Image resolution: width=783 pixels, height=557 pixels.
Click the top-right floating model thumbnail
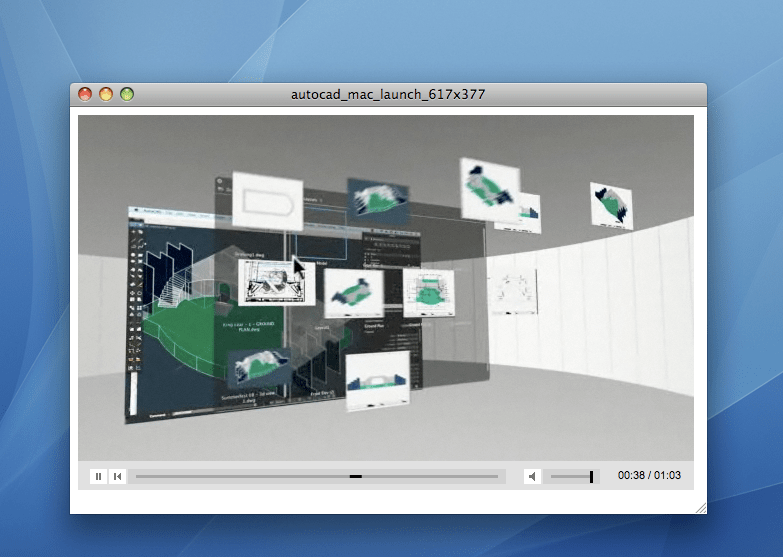[x=612, y=206]
